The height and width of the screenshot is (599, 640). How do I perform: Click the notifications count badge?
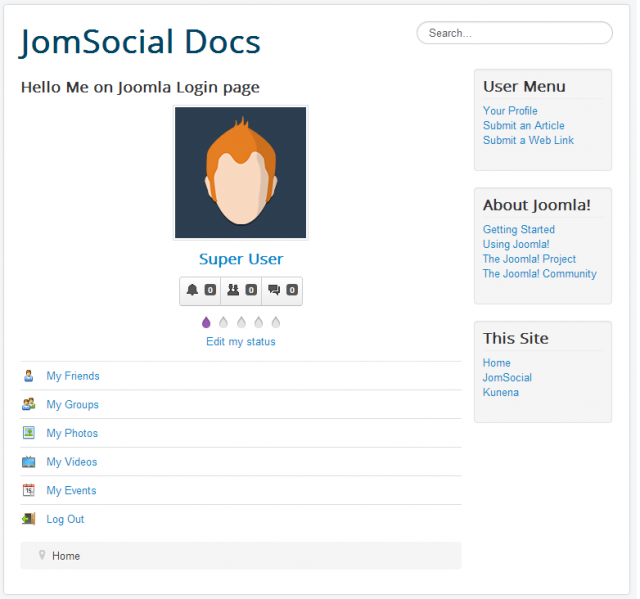[210, 290]
